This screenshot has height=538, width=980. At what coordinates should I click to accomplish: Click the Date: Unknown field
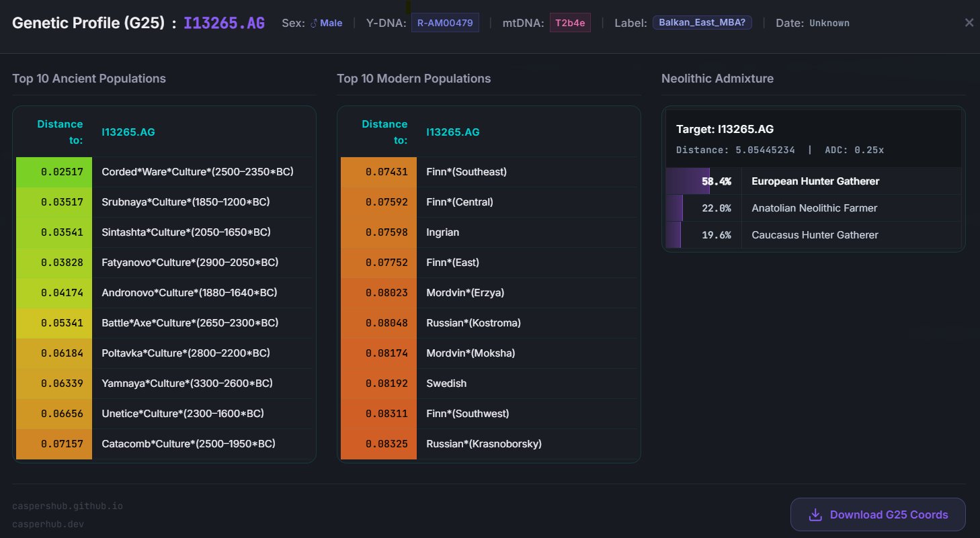pos(813,23)
